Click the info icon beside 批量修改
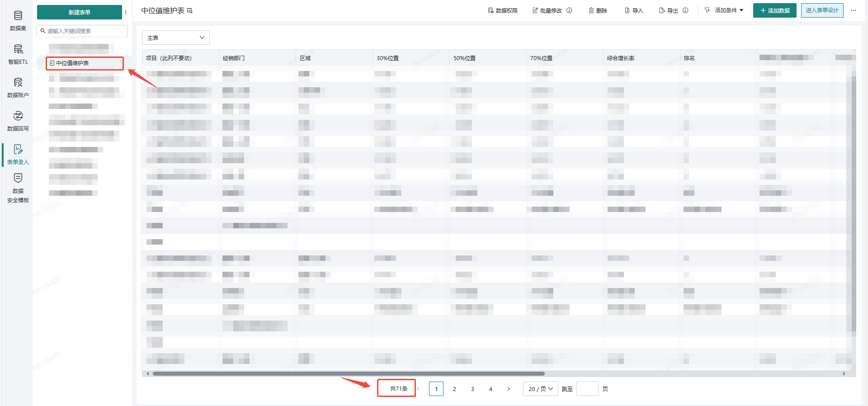Viewport: 868px width, 406px height. pos(569,10)
